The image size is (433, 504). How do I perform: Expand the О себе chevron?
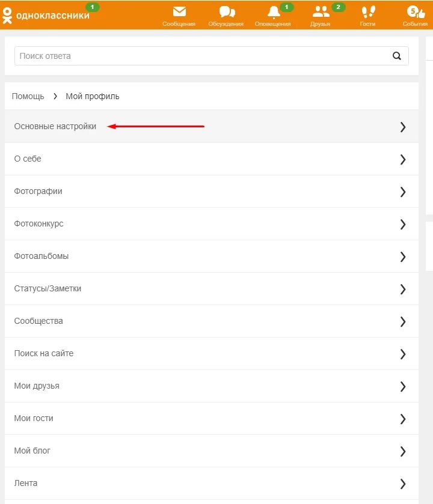pyautogui.click(x=403, y=159)
